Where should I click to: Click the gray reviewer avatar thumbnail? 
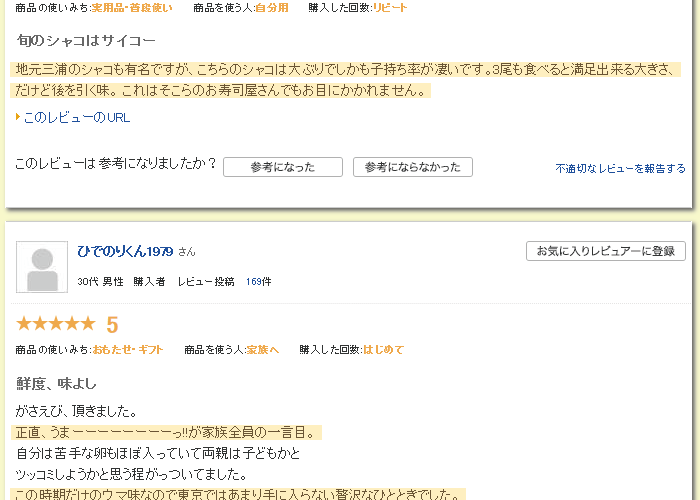[42, 267]
